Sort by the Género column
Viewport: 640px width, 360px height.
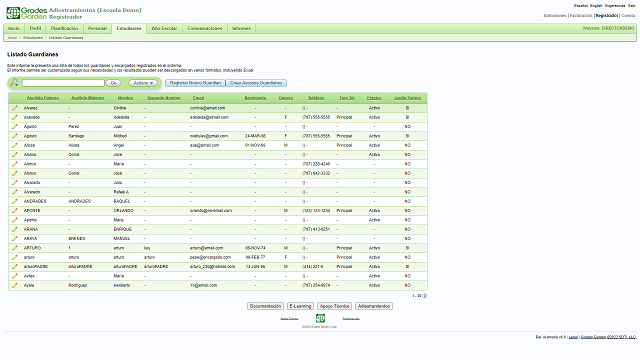[286, 98]
